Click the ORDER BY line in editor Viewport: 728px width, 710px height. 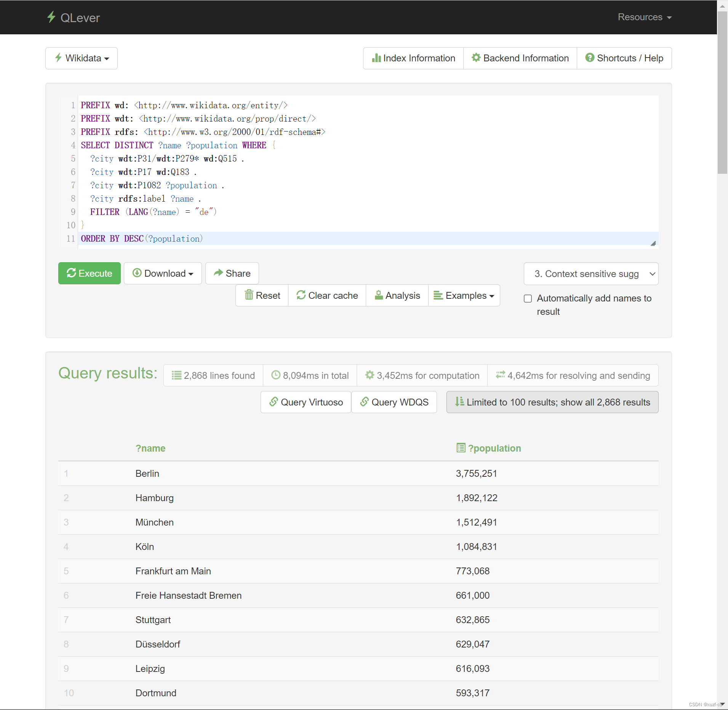[368, 239]
